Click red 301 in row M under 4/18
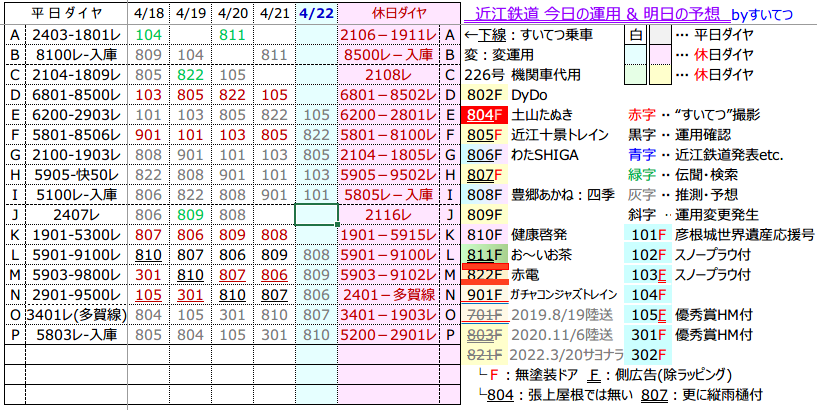Image resolution: width=817 pixels, height=410 pixels. [148, 275]
